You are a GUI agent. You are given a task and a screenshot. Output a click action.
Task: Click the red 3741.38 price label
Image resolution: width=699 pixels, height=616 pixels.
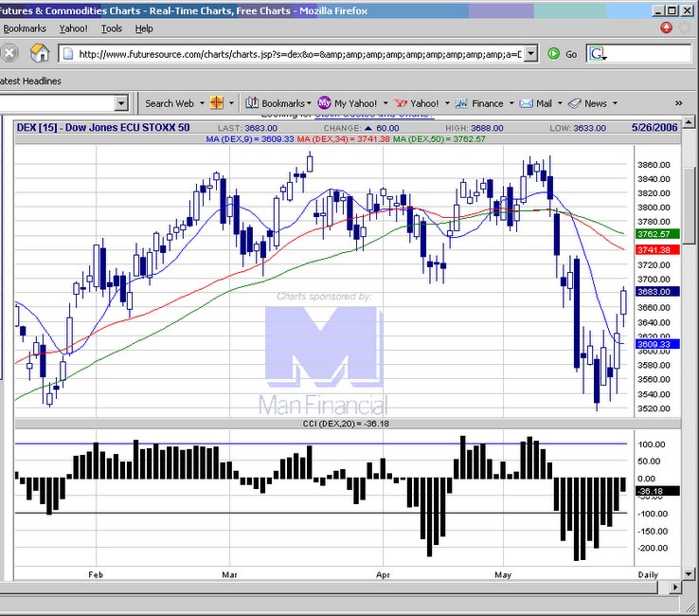pyautogui.click(x=657, y=250)
